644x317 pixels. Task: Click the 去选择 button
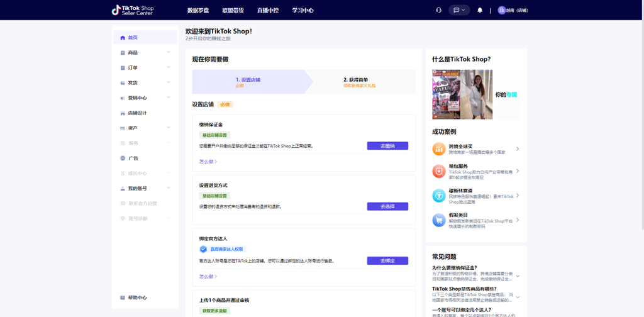[x=387, y=206]
